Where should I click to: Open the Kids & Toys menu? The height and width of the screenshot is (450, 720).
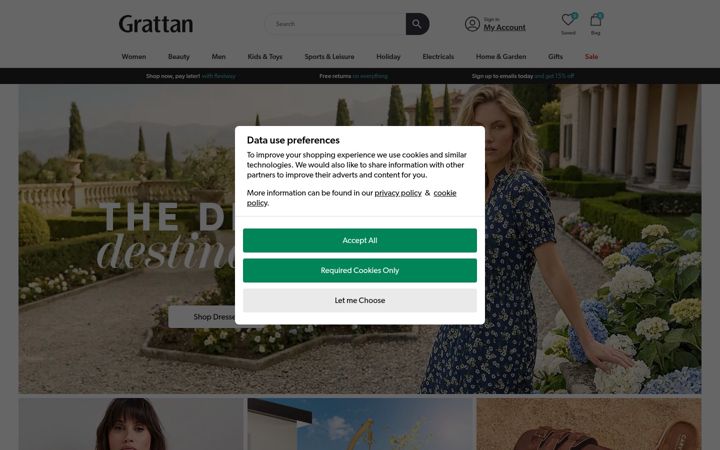265,56
